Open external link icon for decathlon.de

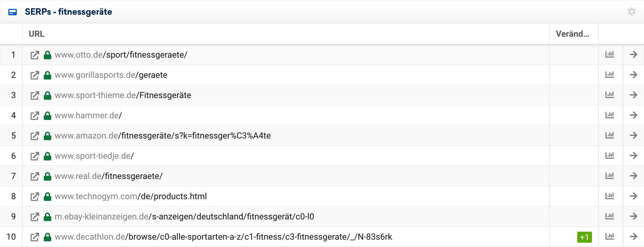tap(35, 237)
